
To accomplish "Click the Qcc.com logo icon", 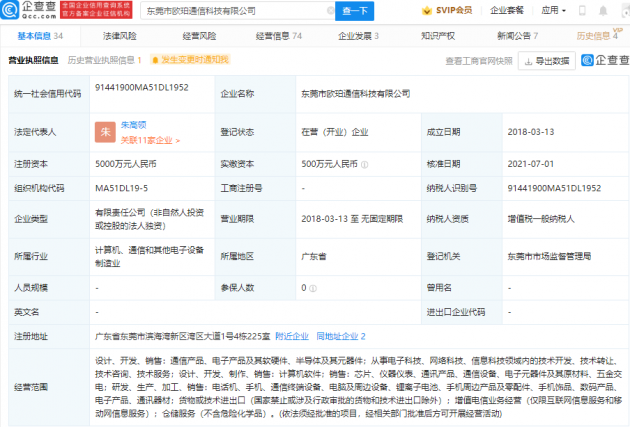I will [x=10, y=10].
